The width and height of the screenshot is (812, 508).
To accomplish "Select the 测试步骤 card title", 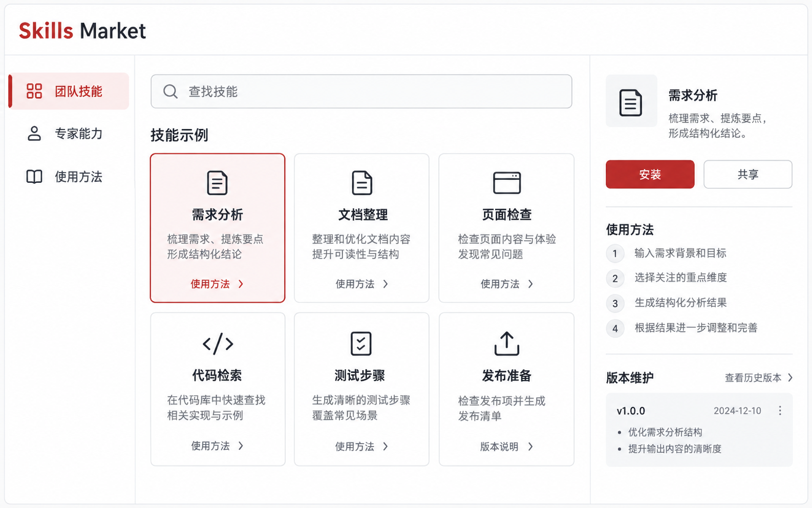I will click(x=360, y=376).
